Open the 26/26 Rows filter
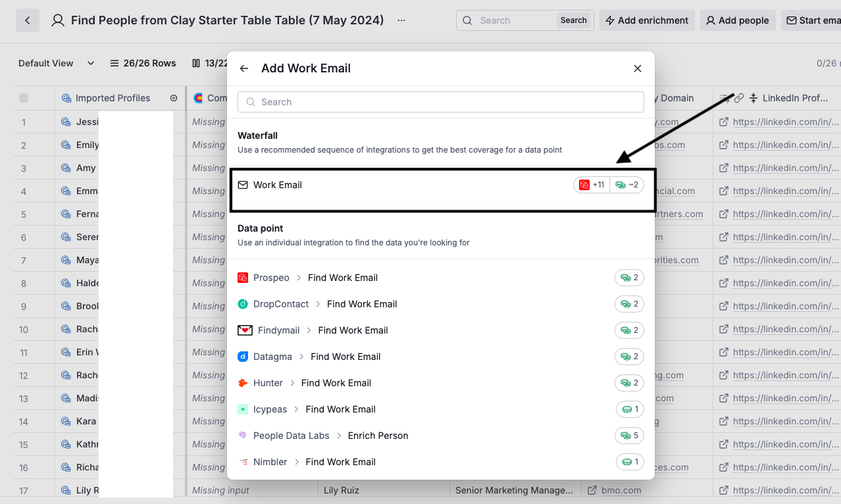Screen dimensions: 841x504 pos(143,63)
